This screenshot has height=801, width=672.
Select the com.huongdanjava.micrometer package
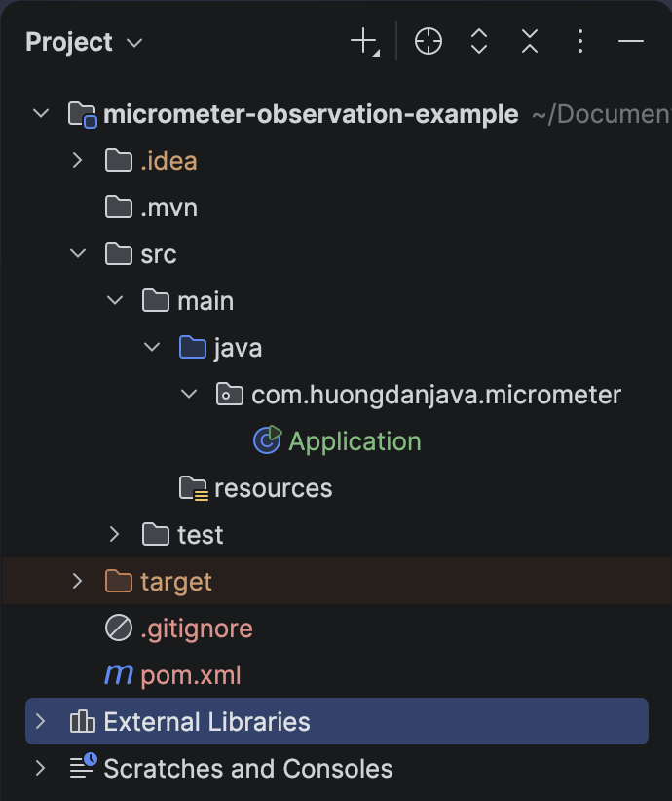tap(435, 395)
